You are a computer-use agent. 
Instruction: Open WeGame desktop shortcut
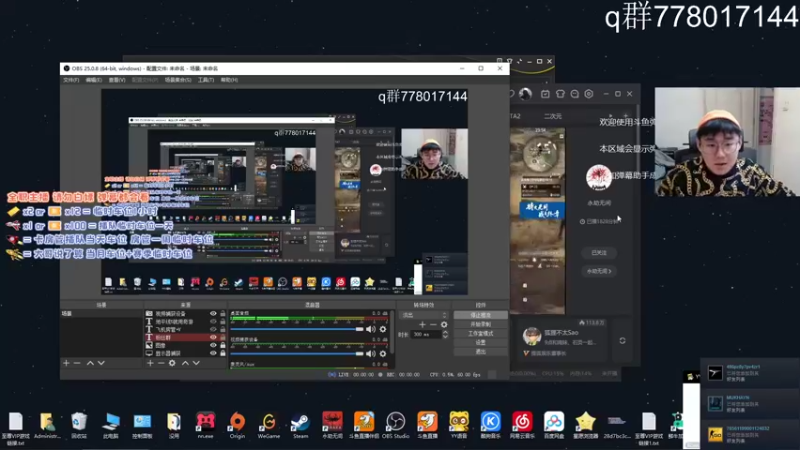pyautogui.click(x=268, y=426)
